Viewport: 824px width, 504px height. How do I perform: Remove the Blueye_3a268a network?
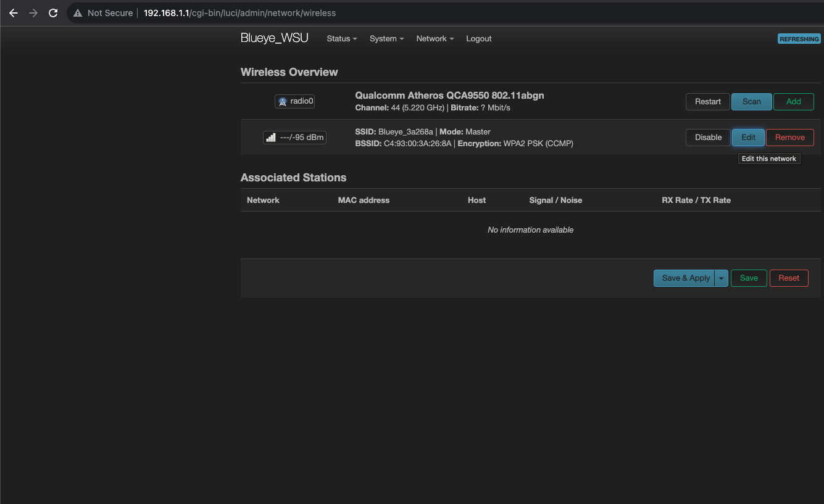[x=790, y=138]
